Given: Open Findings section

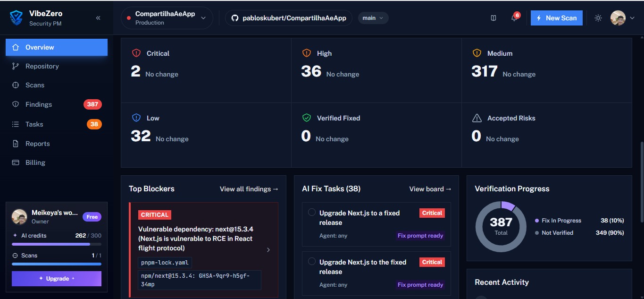Looking at the screenshot, I should (x=57, y=104).
